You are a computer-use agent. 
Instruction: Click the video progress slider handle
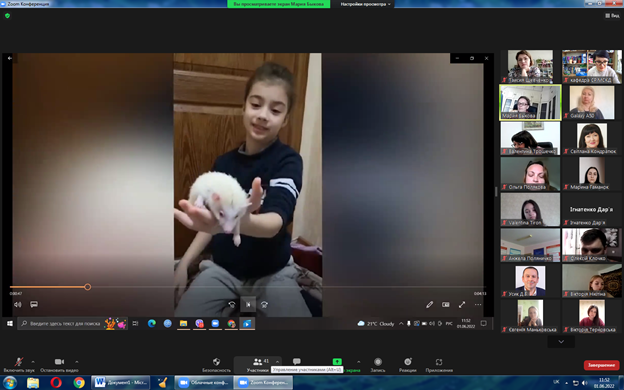click(x=88, y=287)
